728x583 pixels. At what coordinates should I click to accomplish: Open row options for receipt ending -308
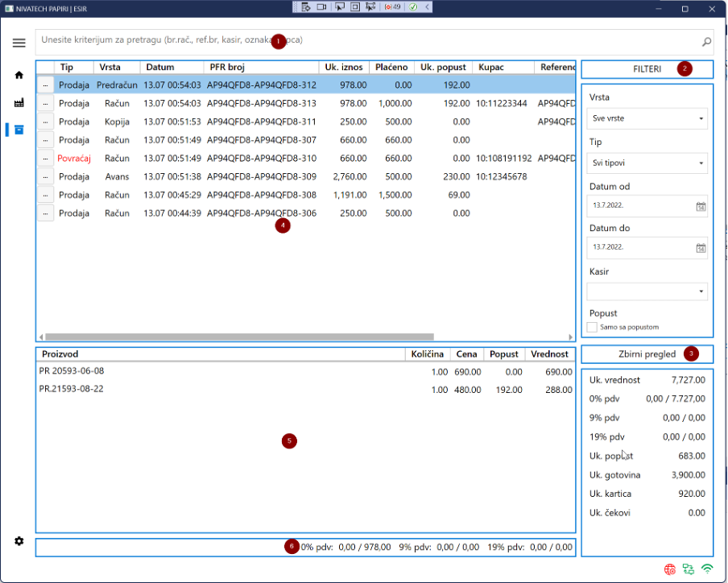45,195
